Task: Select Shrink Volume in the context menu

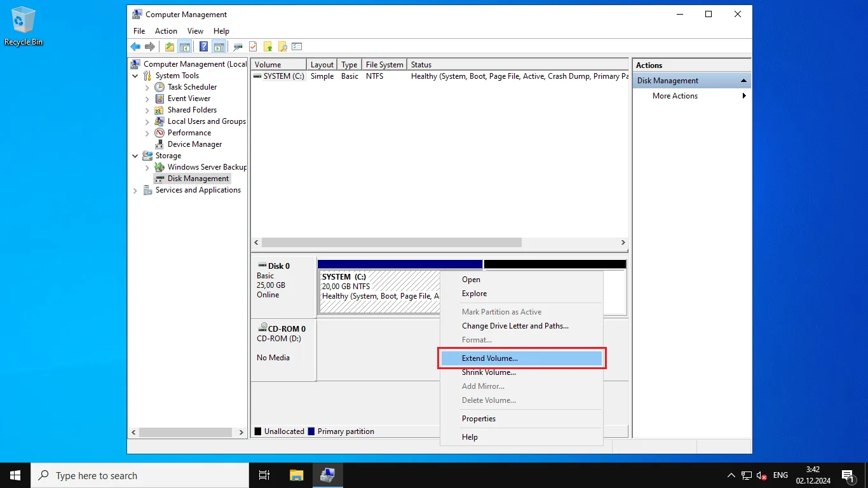Action: 489,372
